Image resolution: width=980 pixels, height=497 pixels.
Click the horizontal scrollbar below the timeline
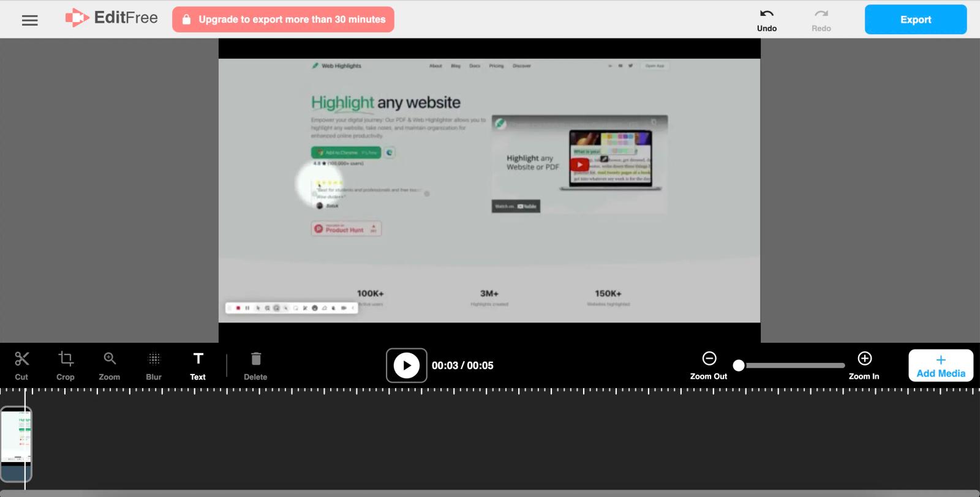pos(490,493)
